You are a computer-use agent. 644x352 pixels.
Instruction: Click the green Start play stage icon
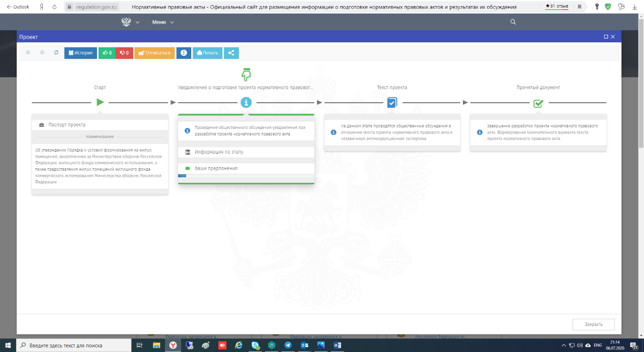(x=100, y=102)
